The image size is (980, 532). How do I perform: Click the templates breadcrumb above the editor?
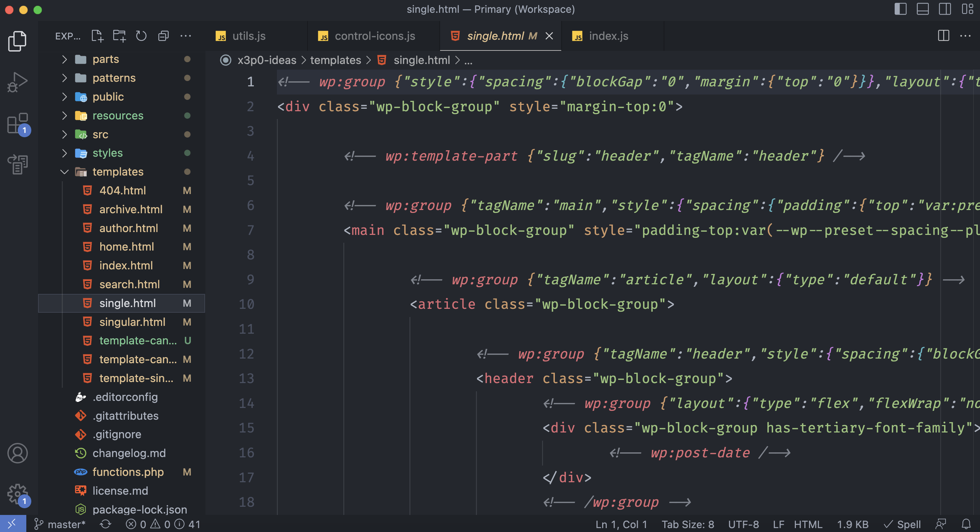[x=335, y=60]
